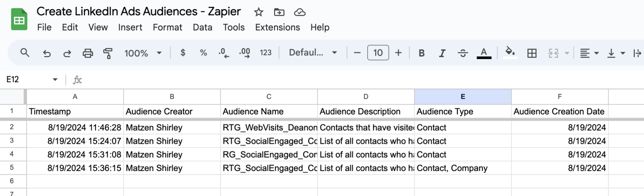Image resolution: width=644 pixels, height=196 pixels.
Task: Open more number formats 123
Action: 266,53
